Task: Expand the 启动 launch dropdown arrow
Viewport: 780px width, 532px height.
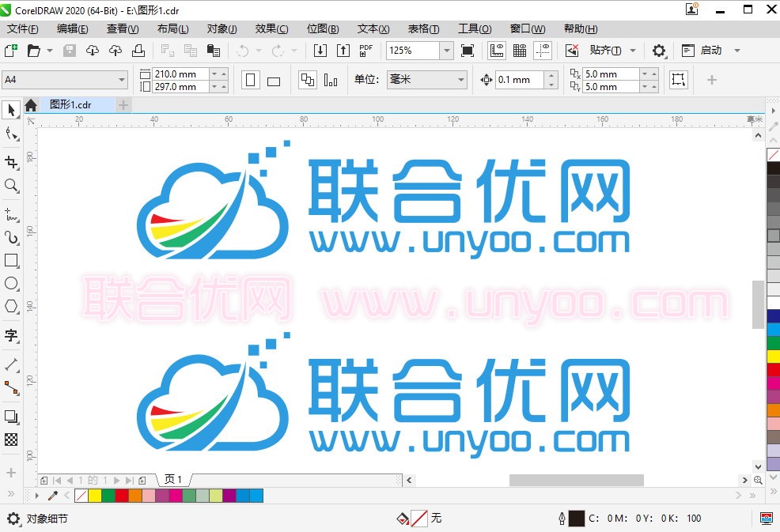Action: [x=737, y=51]
